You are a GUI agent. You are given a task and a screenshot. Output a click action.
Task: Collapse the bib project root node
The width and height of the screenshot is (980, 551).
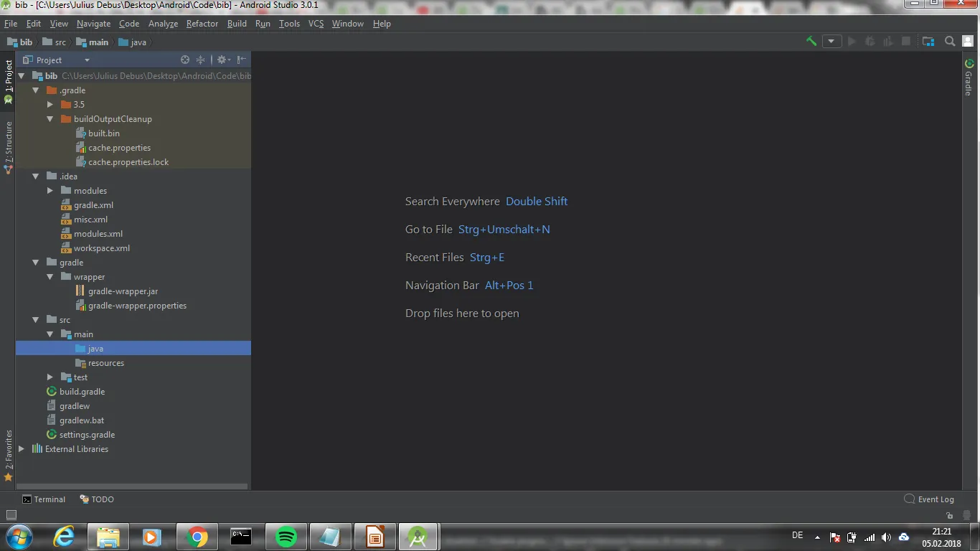(22, 76)
